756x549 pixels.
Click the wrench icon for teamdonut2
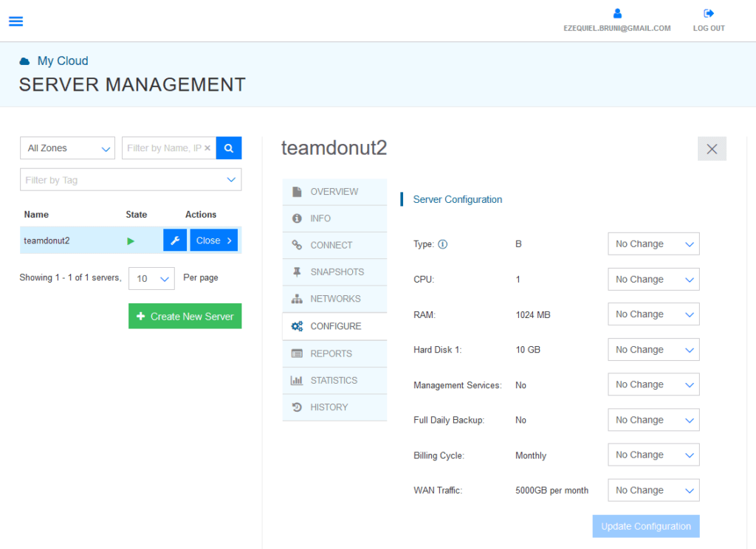point(175,241)
